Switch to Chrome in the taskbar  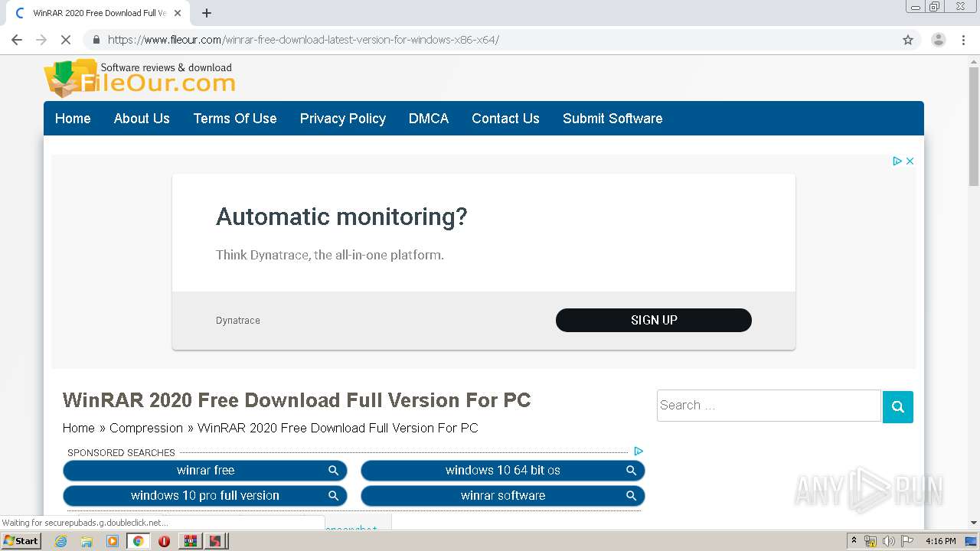point(138,541)
